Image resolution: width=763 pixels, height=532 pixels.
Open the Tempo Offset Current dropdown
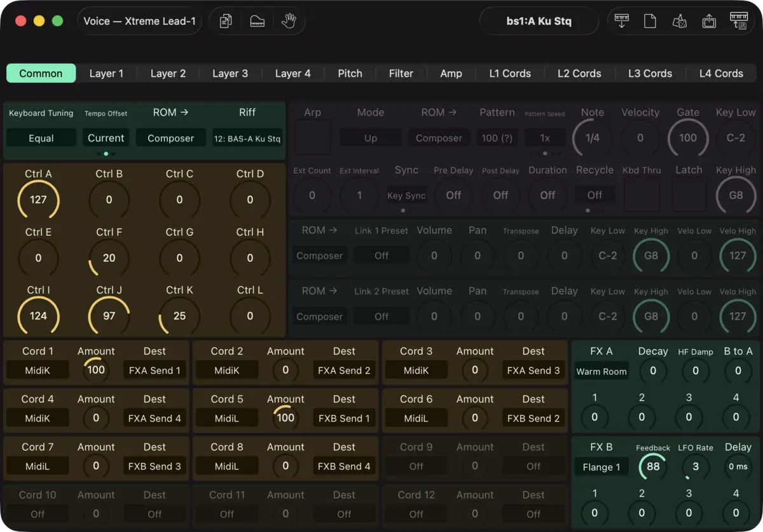pos(106,138)
